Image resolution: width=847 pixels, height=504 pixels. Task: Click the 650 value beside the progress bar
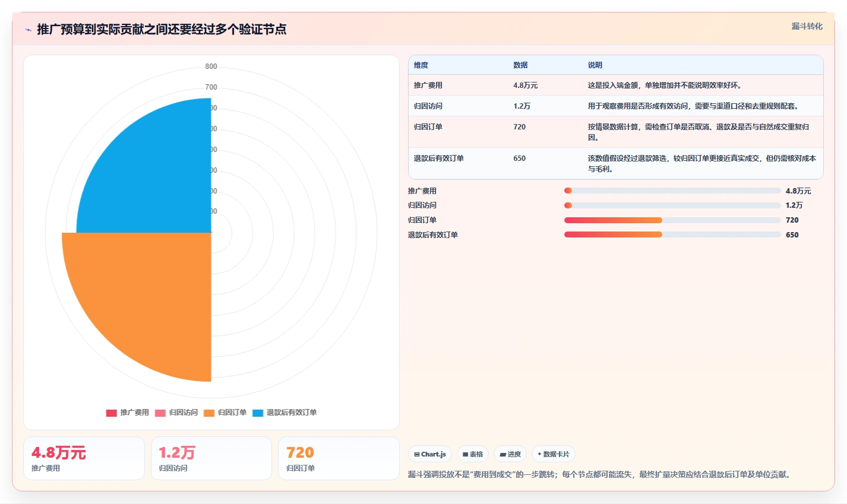click(x=792, y=235)
